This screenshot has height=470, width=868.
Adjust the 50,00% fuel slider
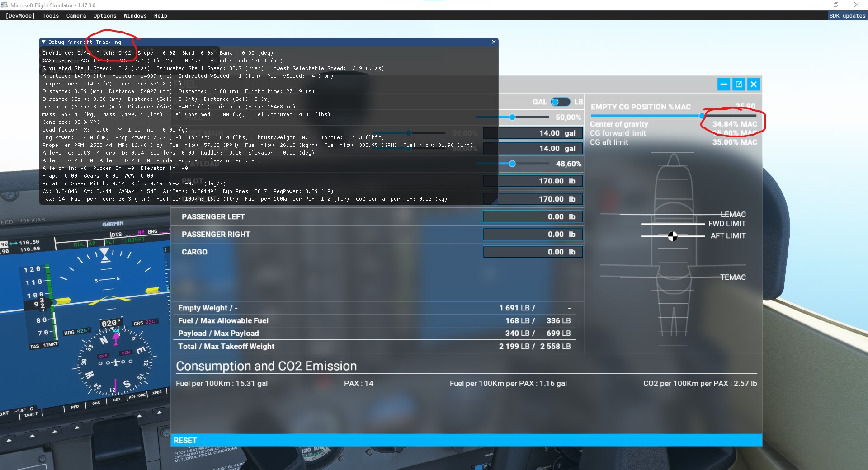coord(512,117)
